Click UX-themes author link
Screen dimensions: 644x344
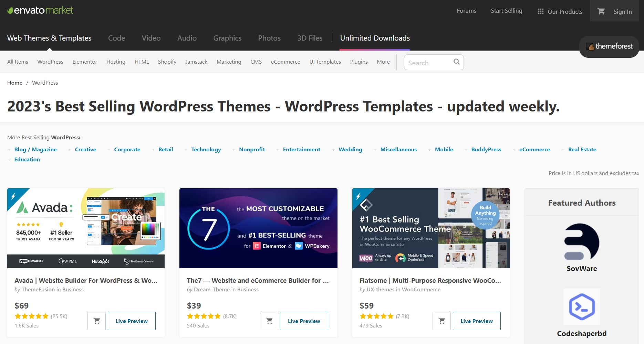[x=381, y=290]
